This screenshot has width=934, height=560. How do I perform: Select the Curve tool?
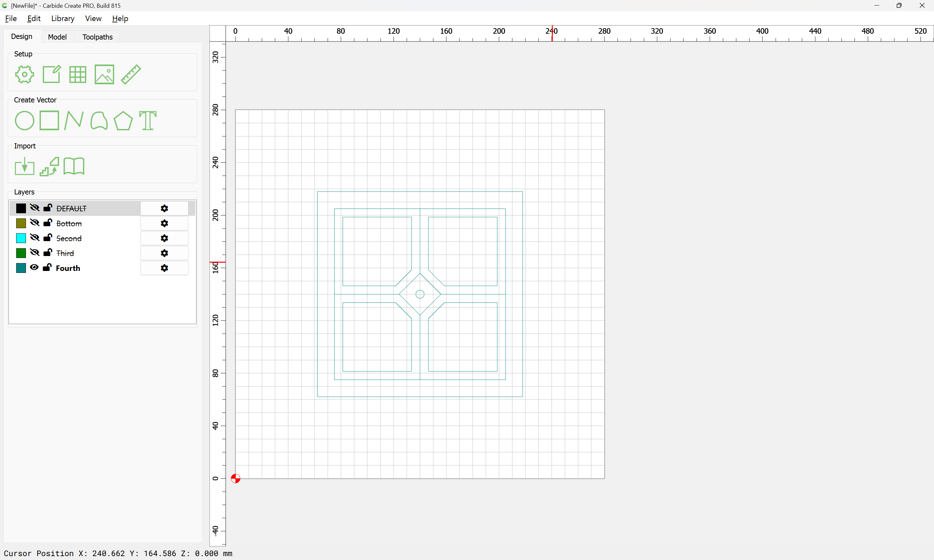[x=99, y=121]
